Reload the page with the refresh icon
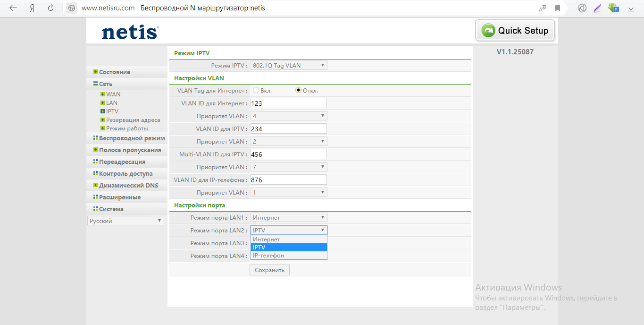Screen dimensions: 644x325 (x=50, y=9)
